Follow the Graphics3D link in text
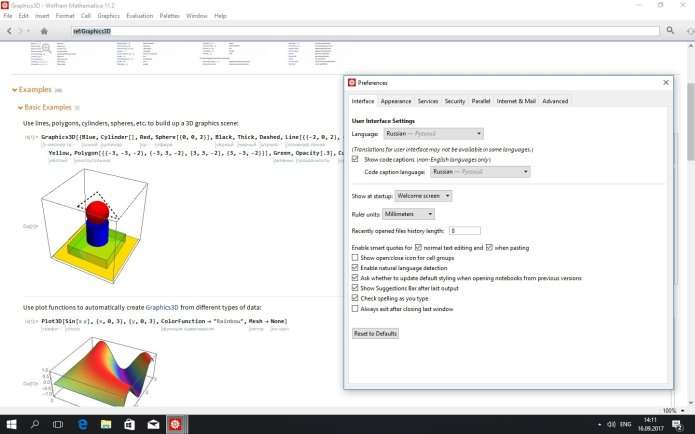This screenshot has width=695, height=434. click(162, 307)
